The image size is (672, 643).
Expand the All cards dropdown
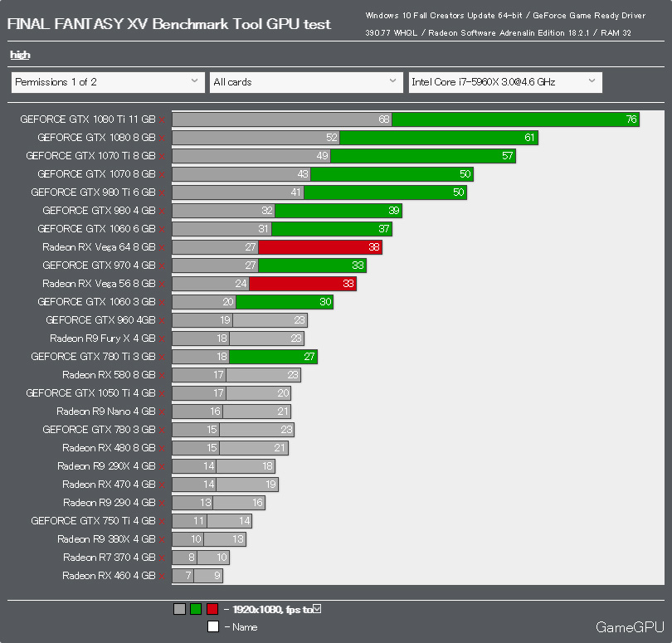click(306, 82)
